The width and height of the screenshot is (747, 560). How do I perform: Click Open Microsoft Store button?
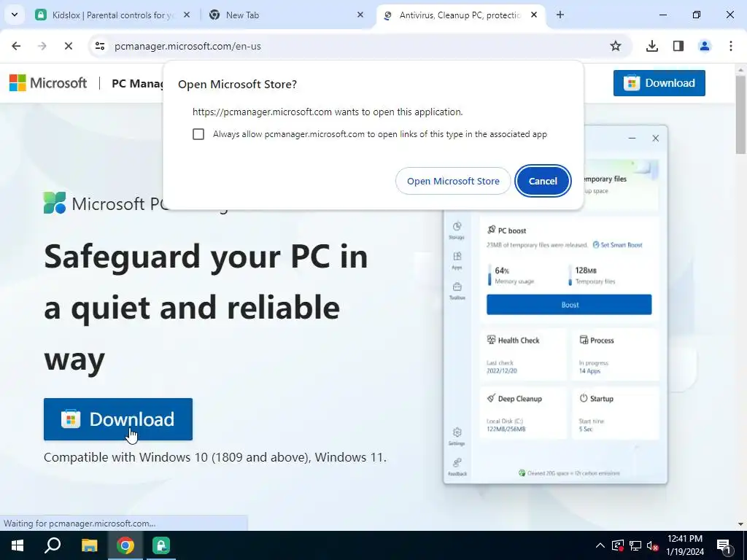coord(453,181)
